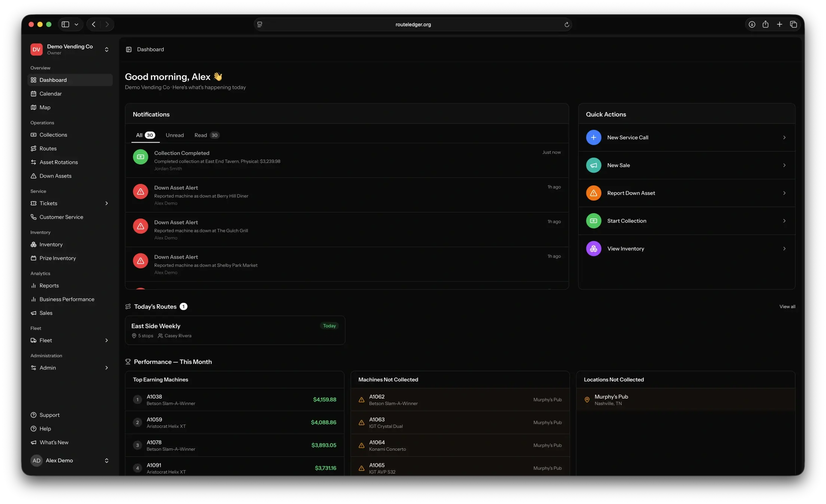Reload the routeledger.org page
Viewport: 826px width, 504px height.
tap(567, 24)
